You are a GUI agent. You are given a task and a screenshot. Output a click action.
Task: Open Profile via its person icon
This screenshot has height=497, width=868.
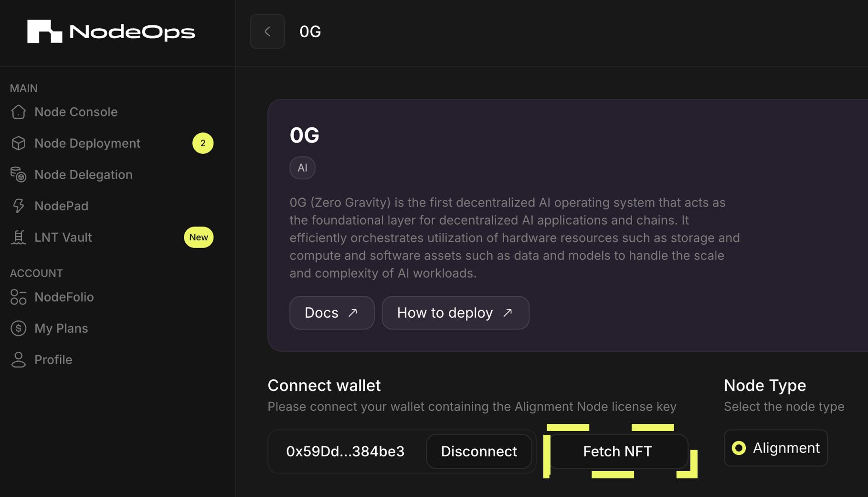(19, 359)
